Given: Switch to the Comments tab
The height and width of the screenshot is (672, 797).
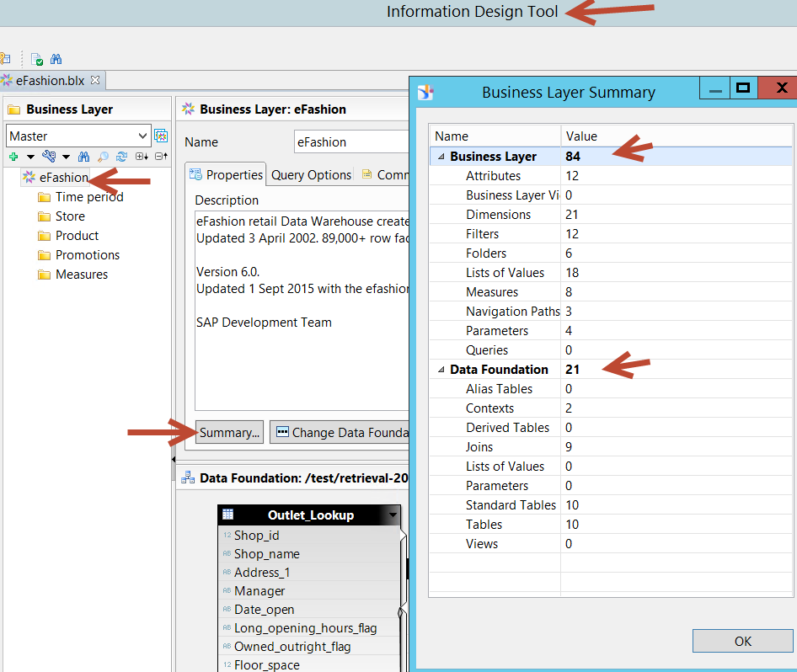Looking at the screenshot, I should pos(385,174).
